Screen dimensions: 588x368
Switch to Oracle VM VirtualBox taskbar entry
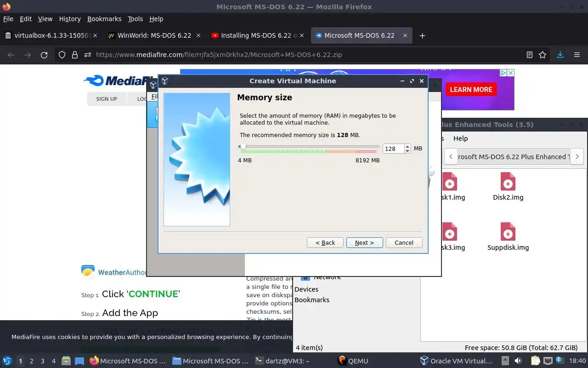point(458,361)
